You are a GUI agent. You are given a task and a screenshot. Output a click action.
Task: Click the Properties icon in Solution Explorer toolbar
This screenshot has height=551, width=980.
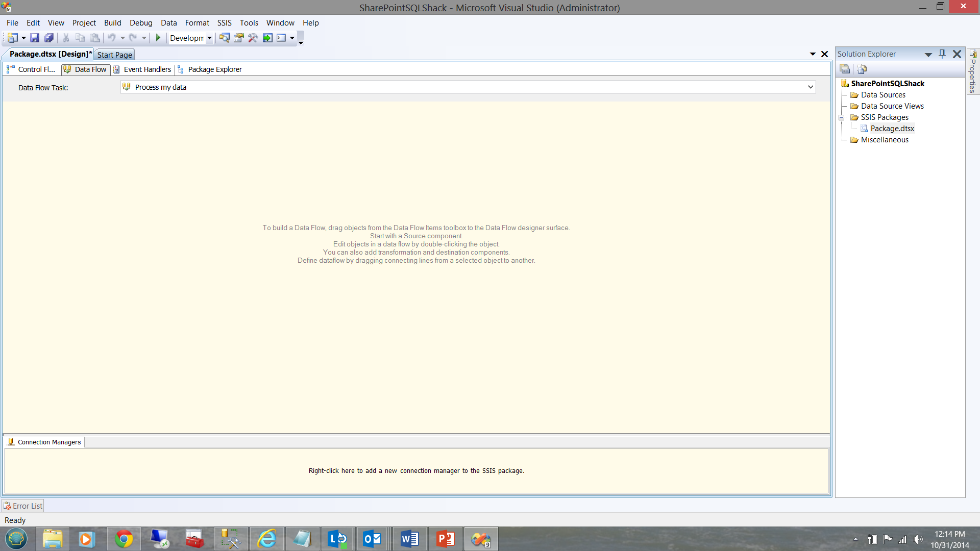(845, 69)
